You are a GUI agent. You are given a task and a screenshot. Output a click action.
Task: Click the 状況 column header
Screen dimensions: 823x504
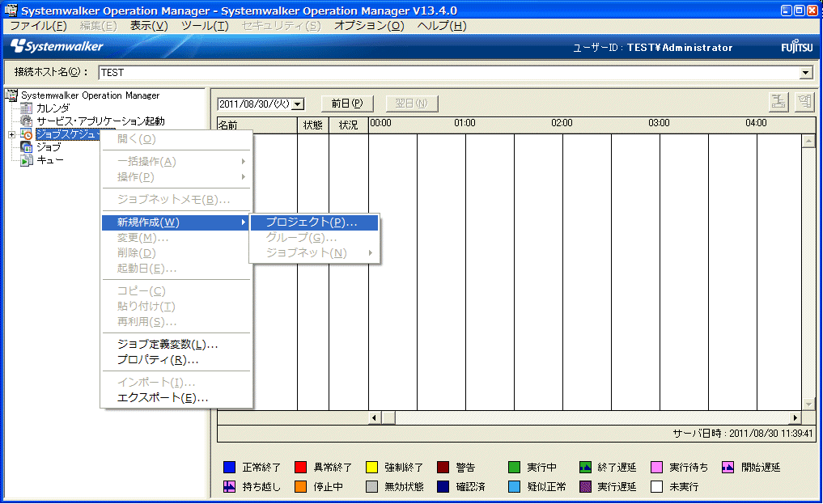point(349,125)
